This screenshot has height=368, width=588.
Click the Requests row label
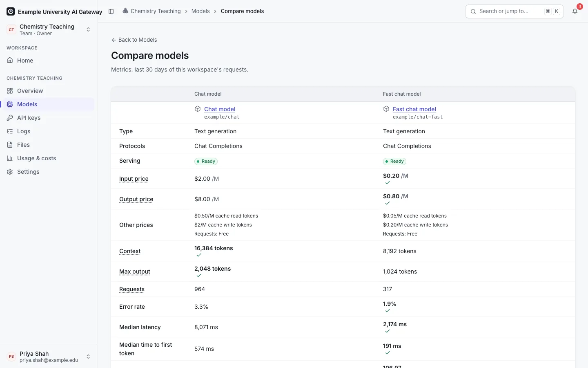click(132, 289)
